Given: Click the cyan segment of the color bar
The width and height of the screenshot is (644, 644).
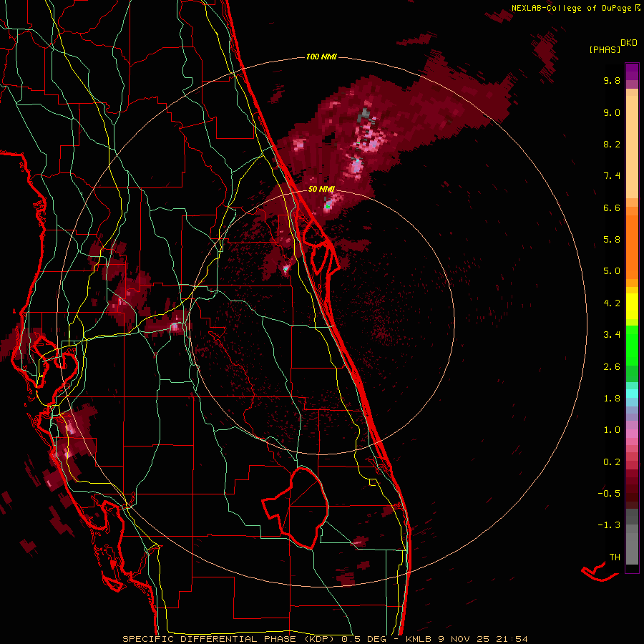Looking at the screenshot, I should (x=632, y=394).
